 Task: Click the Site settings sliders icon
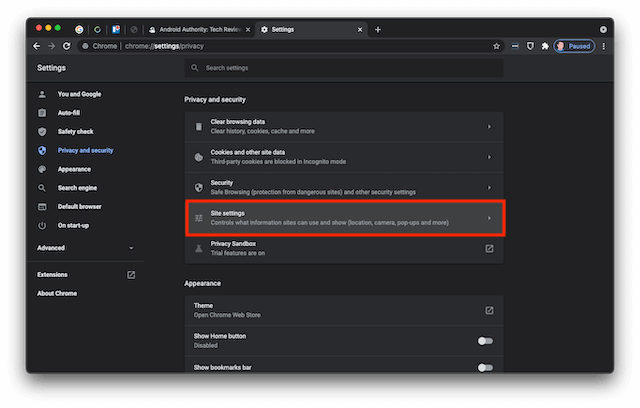pos(198,218)
